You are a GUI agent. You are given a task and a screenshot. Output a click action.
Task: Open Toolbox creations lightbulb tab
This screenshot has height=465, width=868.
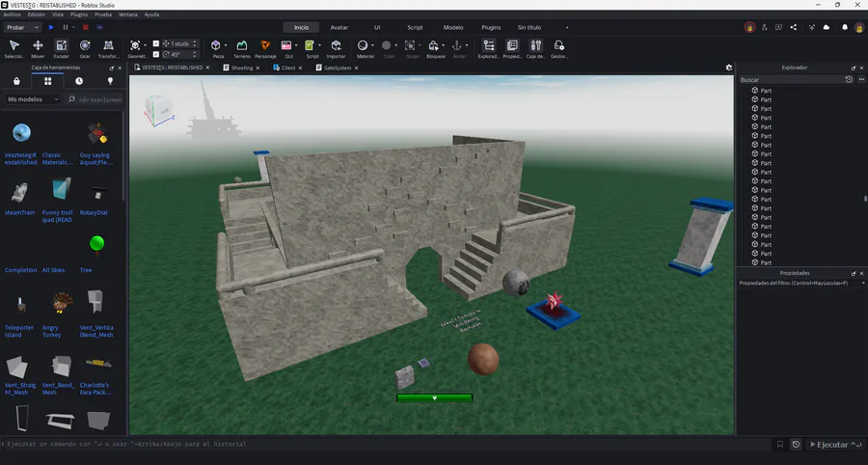[x=110, y=81]
